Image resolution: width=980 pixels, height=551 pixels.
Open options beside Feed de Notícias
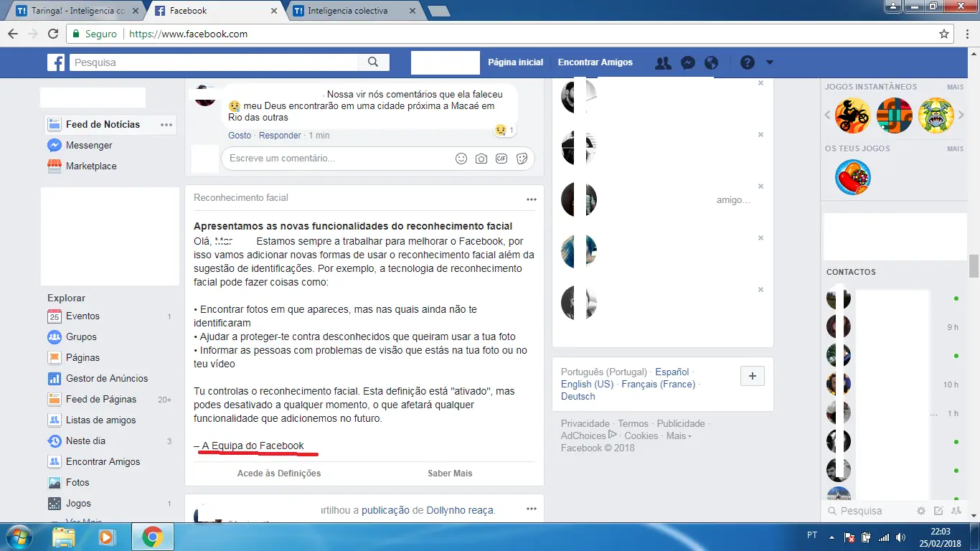click(x=166, y=125)
